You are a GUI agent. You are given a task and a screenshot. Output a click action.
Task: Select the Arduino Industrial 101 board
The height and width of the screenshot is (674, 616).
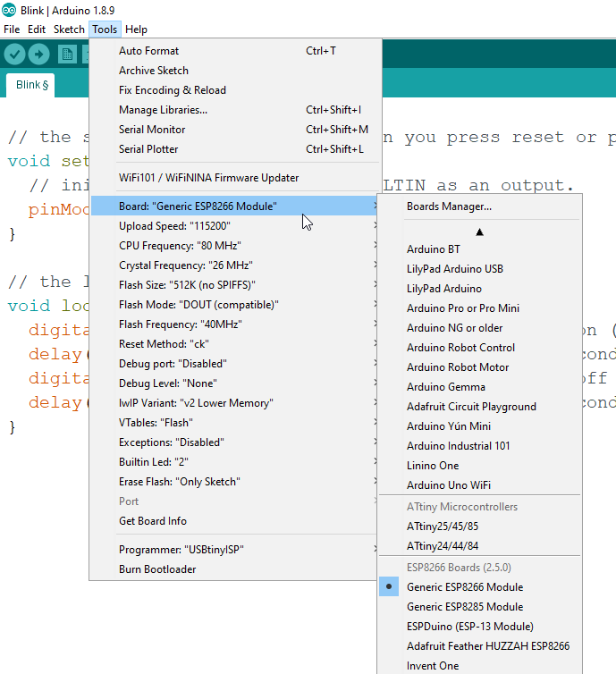[x=480, y=446]
